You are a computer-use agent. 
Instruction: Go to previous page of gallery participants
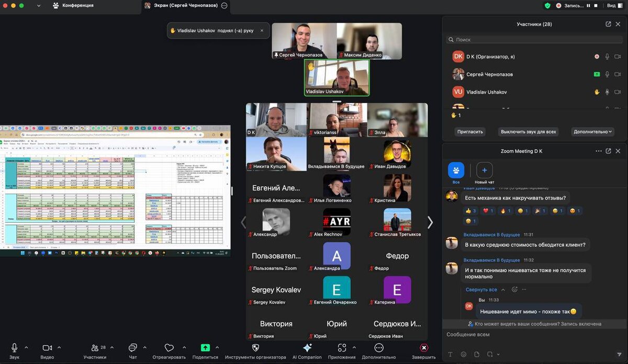pyautogui.click(x=243, y=222)
